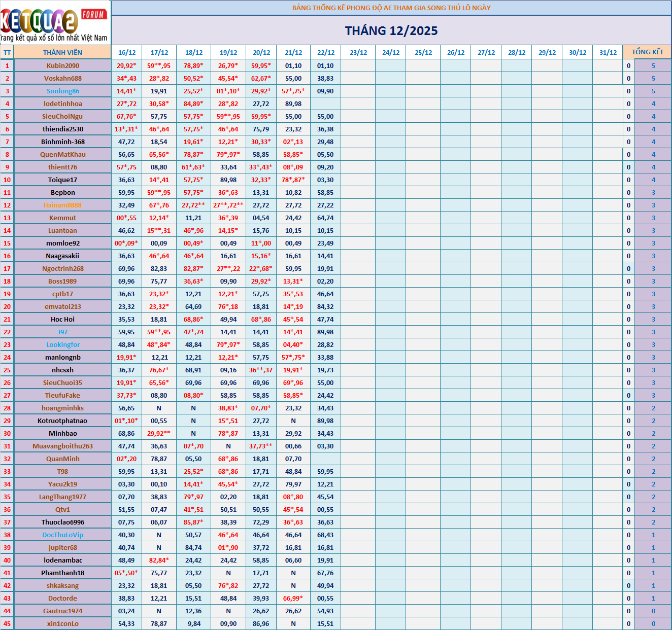Select xin1conLo's 22/12 cell
Viewport: 672px width, 630px height.
pyautogui.click(x=325, y=623)
